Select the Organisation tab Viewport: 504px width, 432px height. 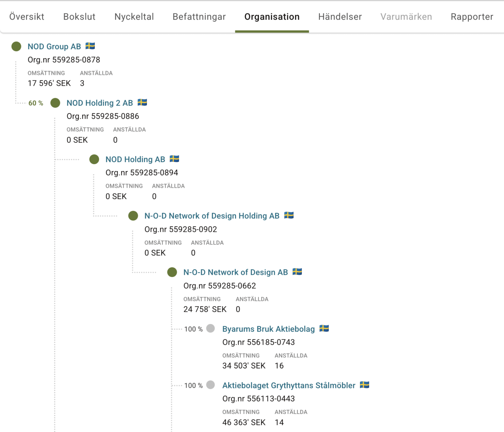click(272, 17)
